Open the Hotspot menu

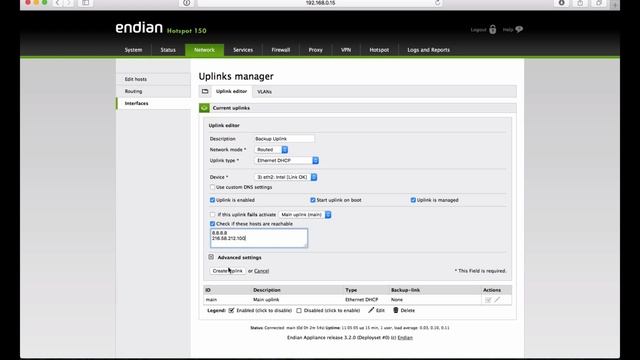pos(379,50)
